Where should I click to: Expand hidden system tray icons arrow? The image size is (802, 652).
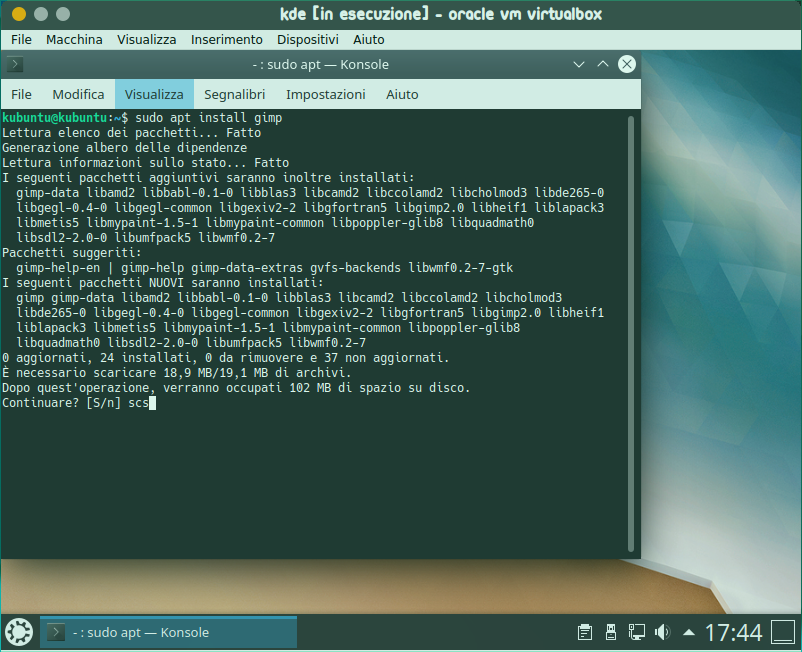(689, 633)
